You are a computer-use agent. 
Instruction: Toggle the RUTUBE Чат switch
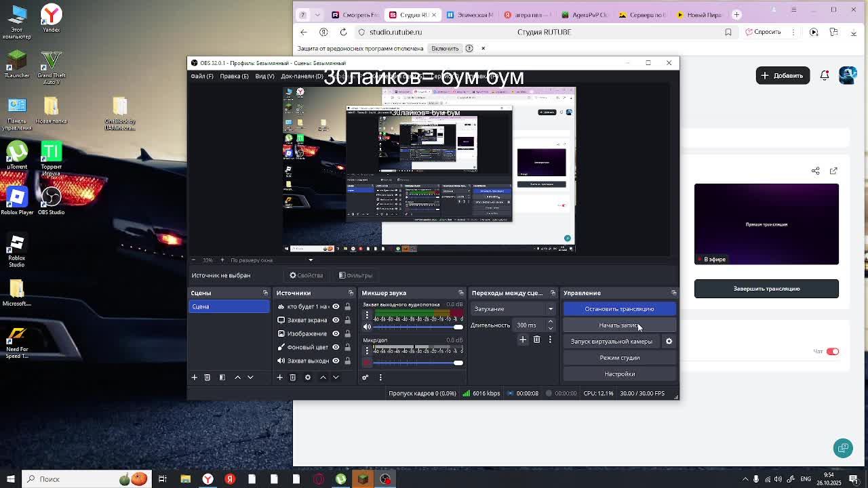(833, 352)
